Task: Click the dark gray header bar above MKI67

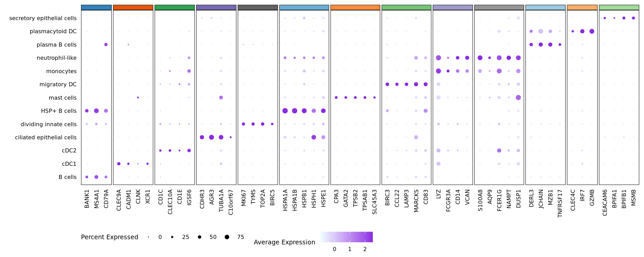Action: (257, 7)
